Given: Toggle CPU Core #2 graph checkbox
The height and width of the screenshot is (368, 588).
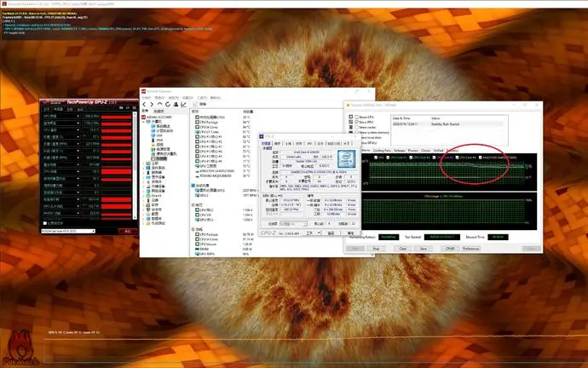Looking at the screenshot, I should [x=411, y=158].
